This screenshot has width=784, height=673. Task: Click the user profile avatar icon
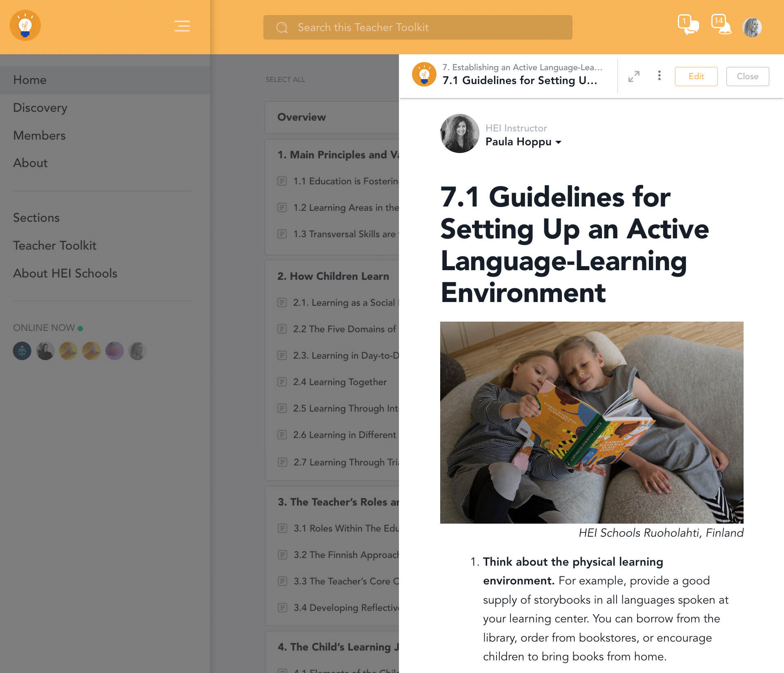[x=752, y=27]
